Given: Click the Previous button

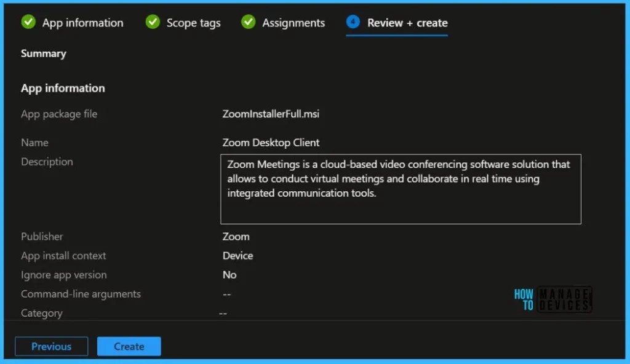Looking at the screenshot, I should [51, 346].
